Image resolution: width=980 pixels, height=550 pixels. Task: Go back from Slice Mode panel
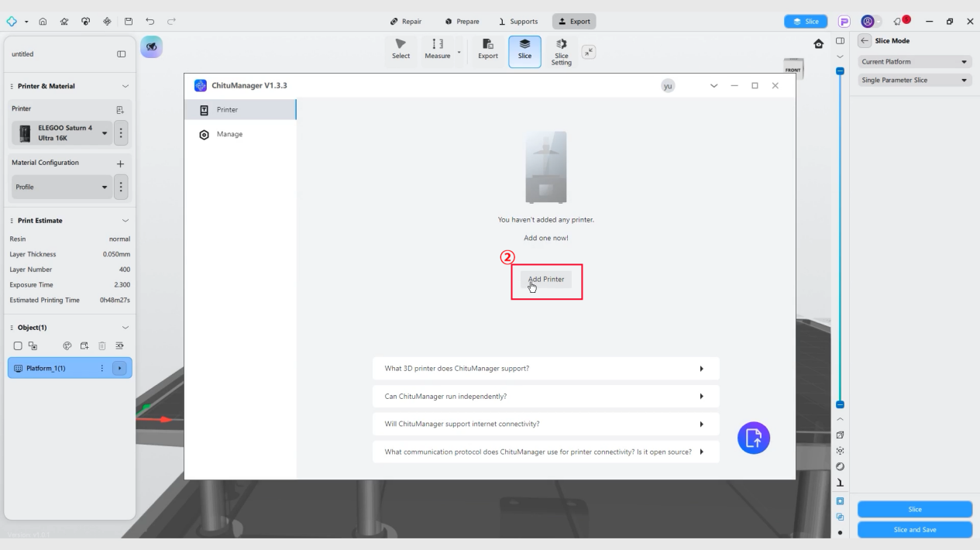(x=865, y=41)
